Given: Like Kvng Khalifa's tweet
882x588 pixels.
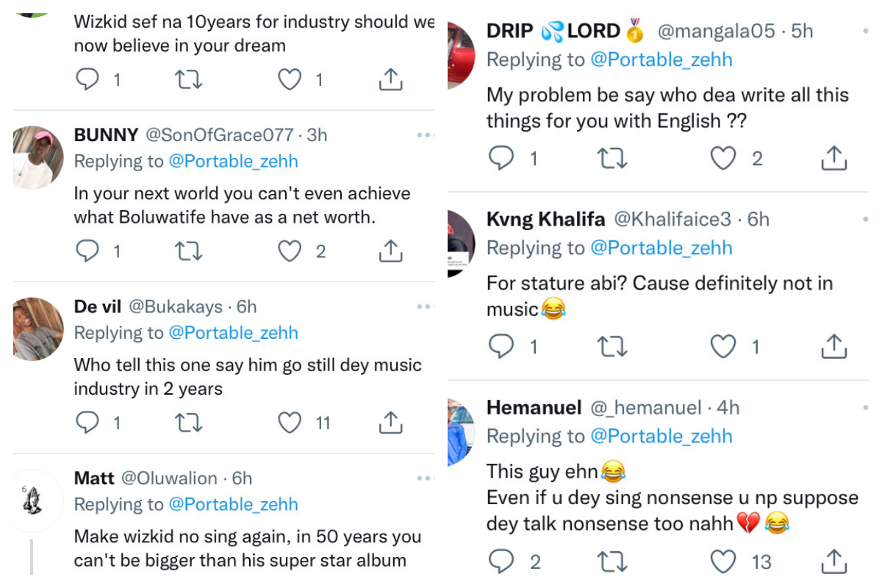Looking at the screenshot, I should click(x=723, y=346).
